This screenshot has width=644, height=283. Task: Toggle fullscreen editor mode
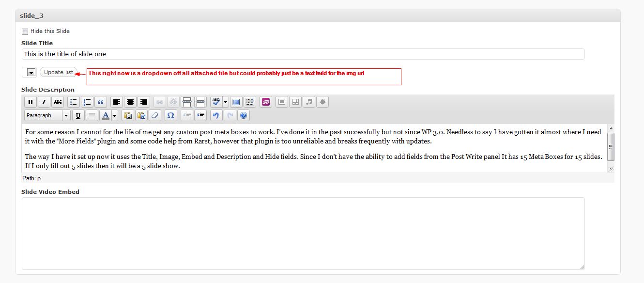(236, 102)
